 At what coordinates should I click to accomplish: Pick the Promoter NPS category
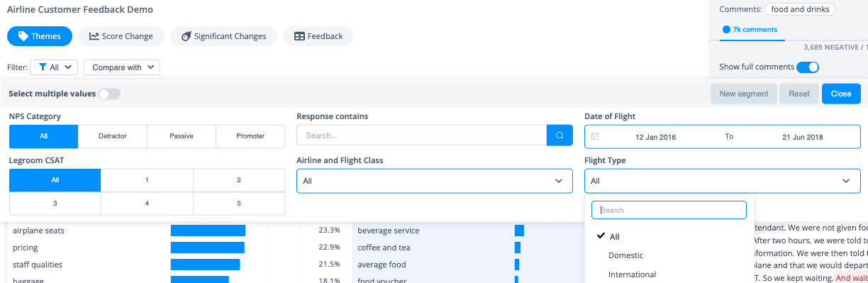[x=250, y=136]
